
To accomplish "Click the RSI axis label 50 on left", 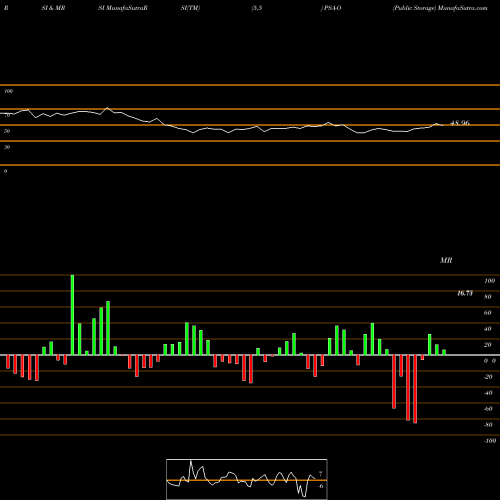I will pyautogui.click(x=7, y=131).
